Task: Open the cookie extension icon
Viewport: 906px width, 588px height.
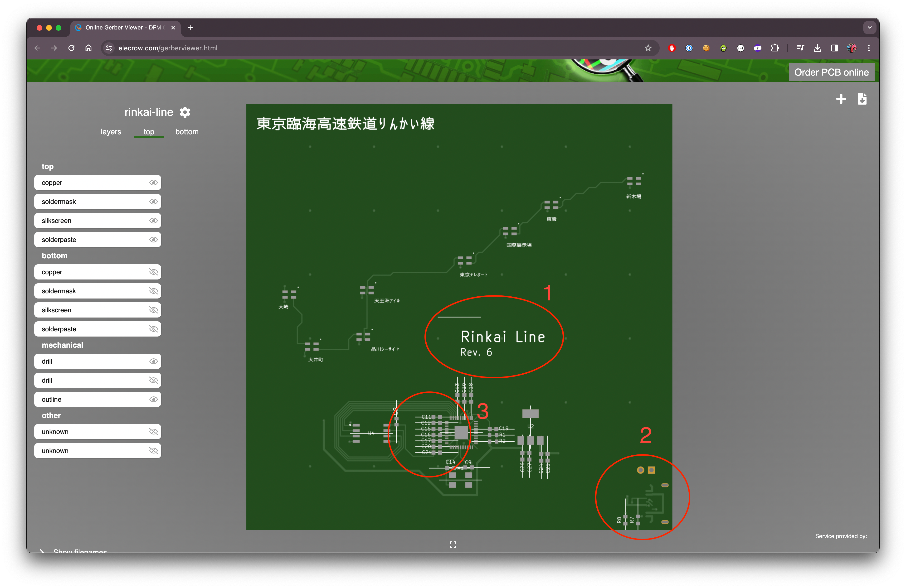Action: [x=706, y=48]
